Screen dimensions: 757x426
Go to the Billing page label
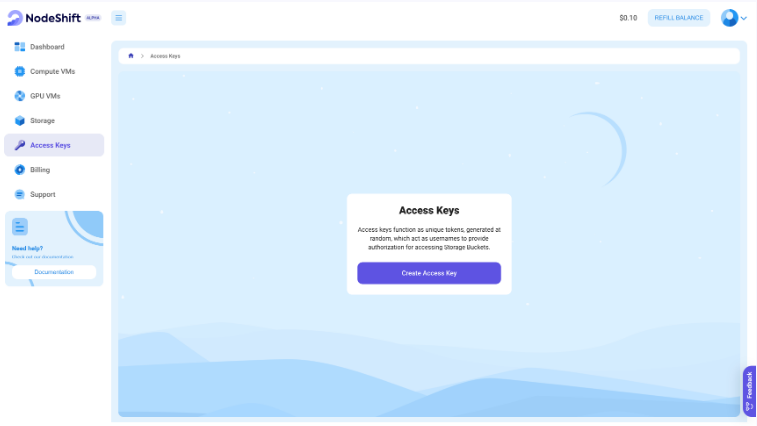40,170
